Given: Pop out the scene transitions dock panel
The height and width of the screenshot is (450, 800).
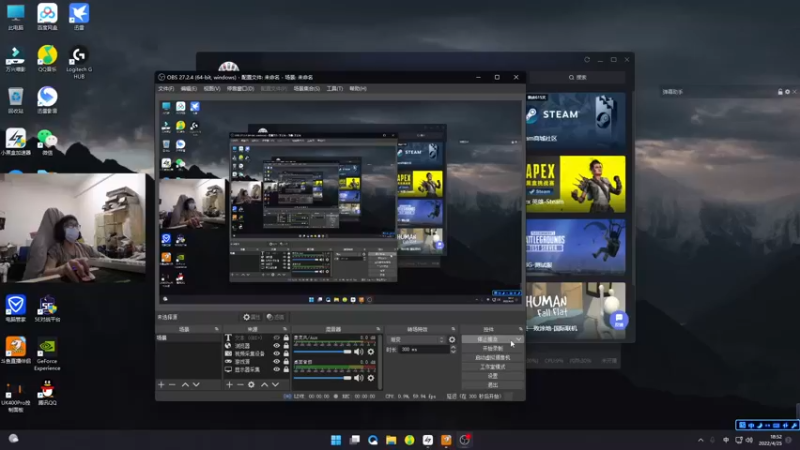Looking at the screenshot, I should point(453,329).
